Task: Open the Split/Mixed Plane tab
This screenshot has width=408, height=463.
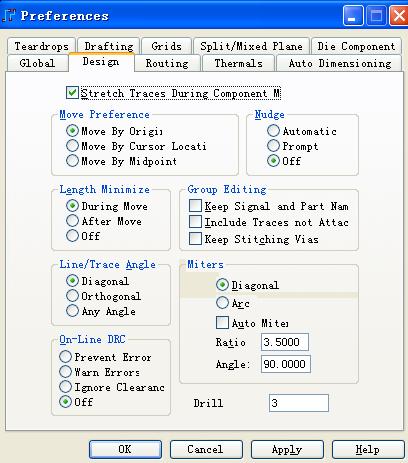Action: pyautogui.click(x=251, y=46)
